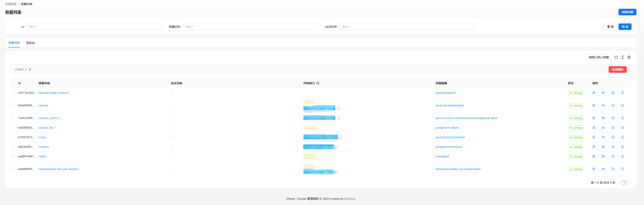Change table density with the column-height icon
This screenshot has width=644, height=205.
[623, 57]
